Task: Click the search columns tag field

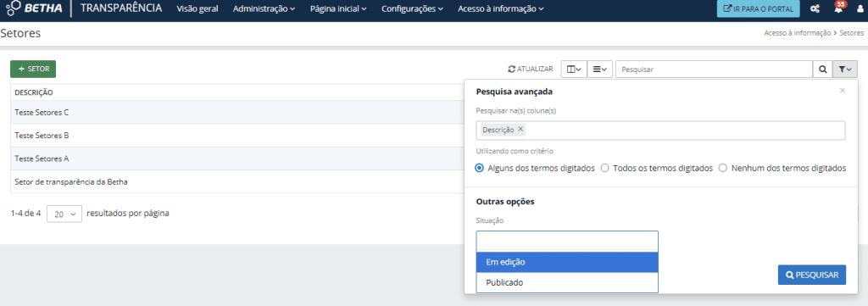Action: pos(660,130)
